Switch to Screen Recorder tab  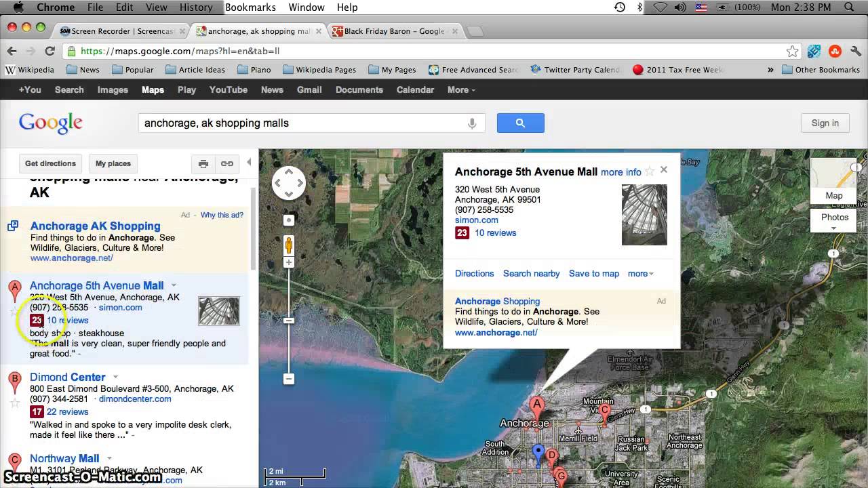point(122,31)
